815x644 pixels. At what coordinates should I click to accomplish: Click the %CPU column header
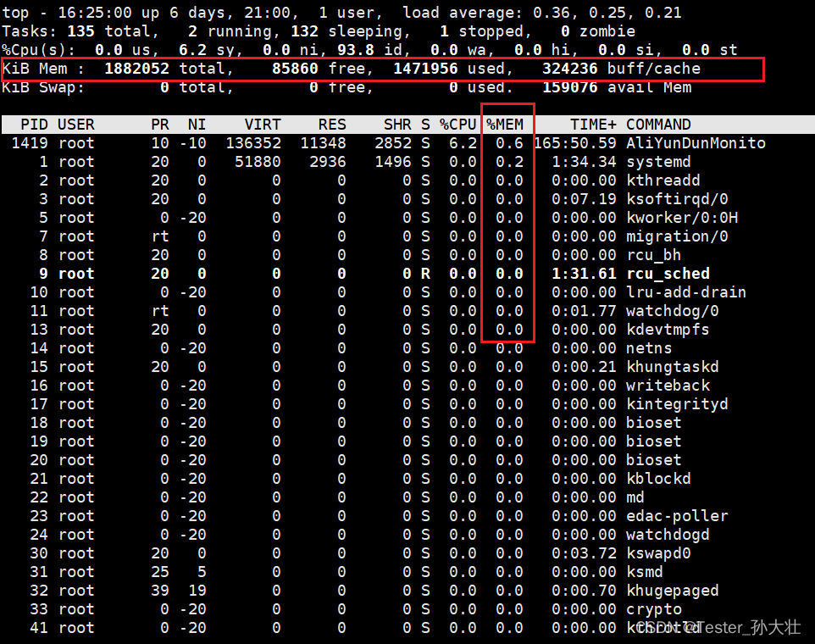pos(457,125)
